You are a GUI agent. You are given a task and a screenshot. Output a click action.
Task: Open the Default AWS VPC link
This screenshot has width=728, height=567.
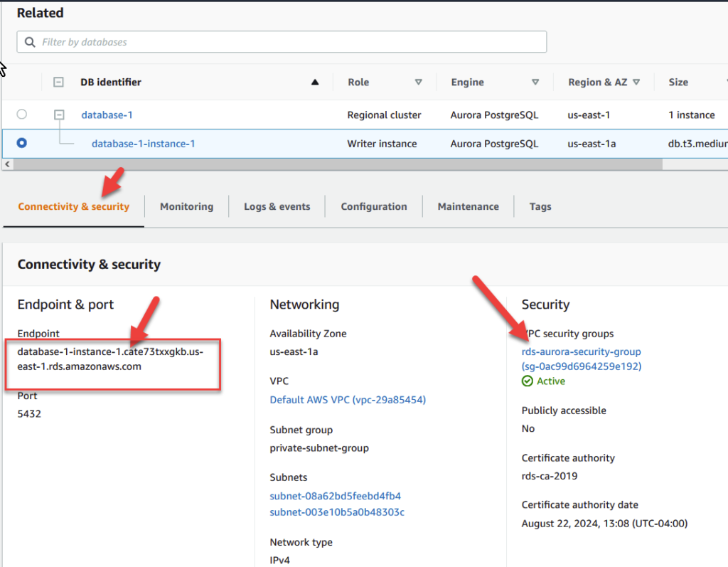coord(347,400)
